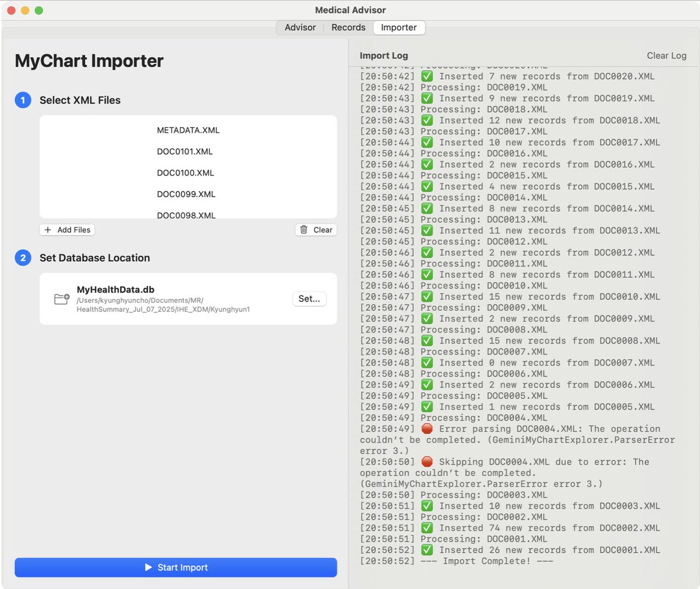Click the plus icon on Add Files
Screen dimensions: 700x589
pyautogui.click(x=48, y=230)
